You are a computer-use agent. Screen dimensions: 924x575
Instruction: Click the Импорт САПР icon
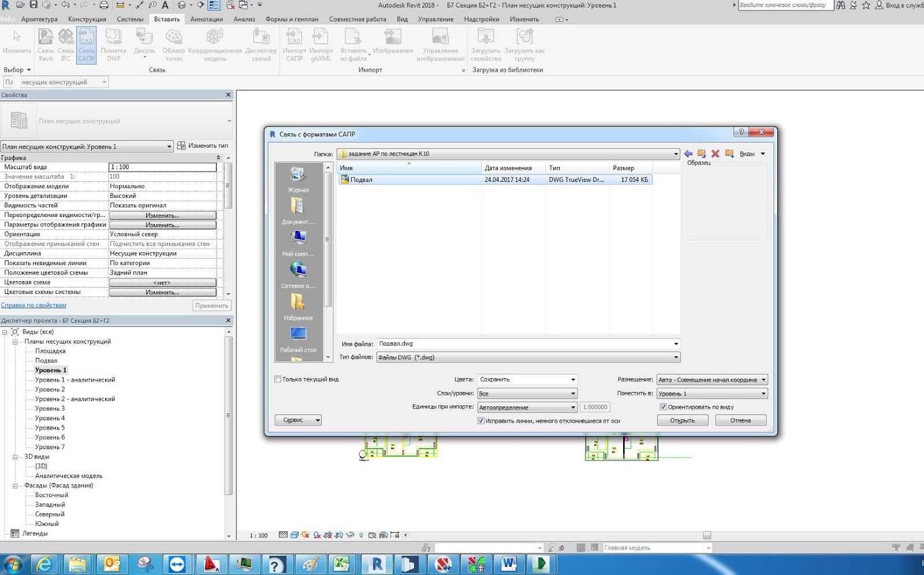pyautogui.click(x=295, y=44)
